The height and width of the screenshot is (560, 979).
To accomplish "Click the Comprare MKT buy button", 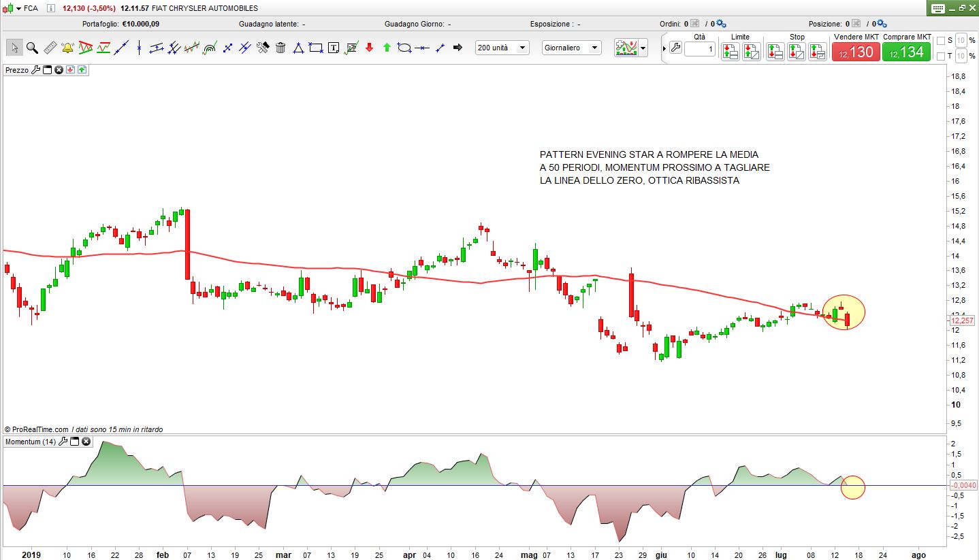I will (x=906, y=52).
